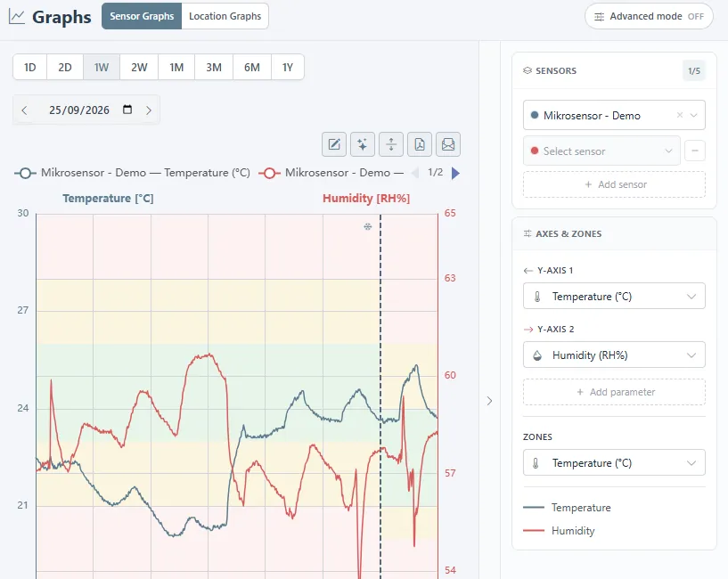The height and width of the screenshot is (579, 728).
Task: Click the Y-AXIS 2 label
Action: 555,329
